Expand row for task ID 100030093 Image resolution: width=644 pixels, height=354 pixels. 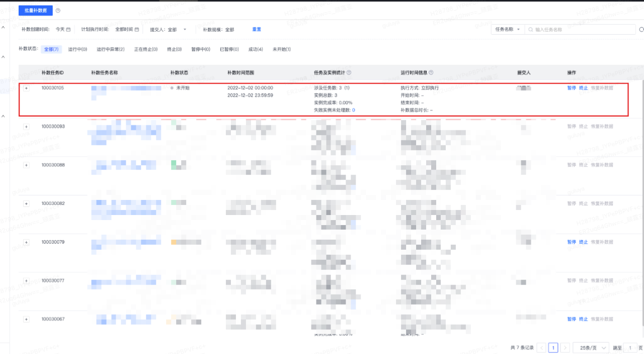(x=26, y=126)
